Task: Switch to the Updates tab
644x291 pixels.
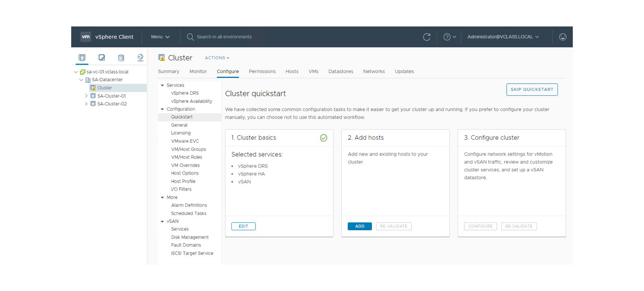Action: 404,71
